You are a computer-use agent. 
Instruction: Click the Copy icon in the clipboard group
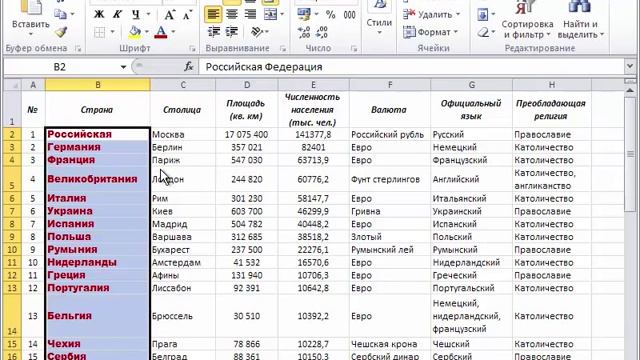coord(60,14)
